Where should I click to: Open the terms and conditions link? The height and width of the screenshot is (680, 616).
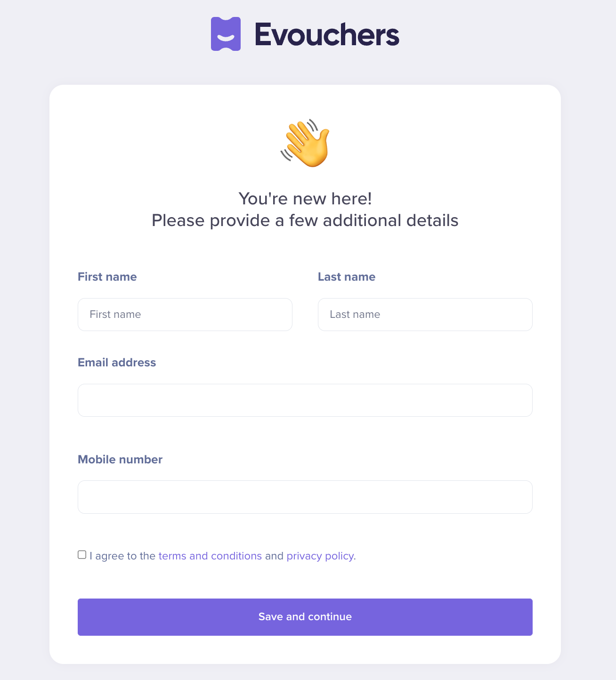coord(210,556)
